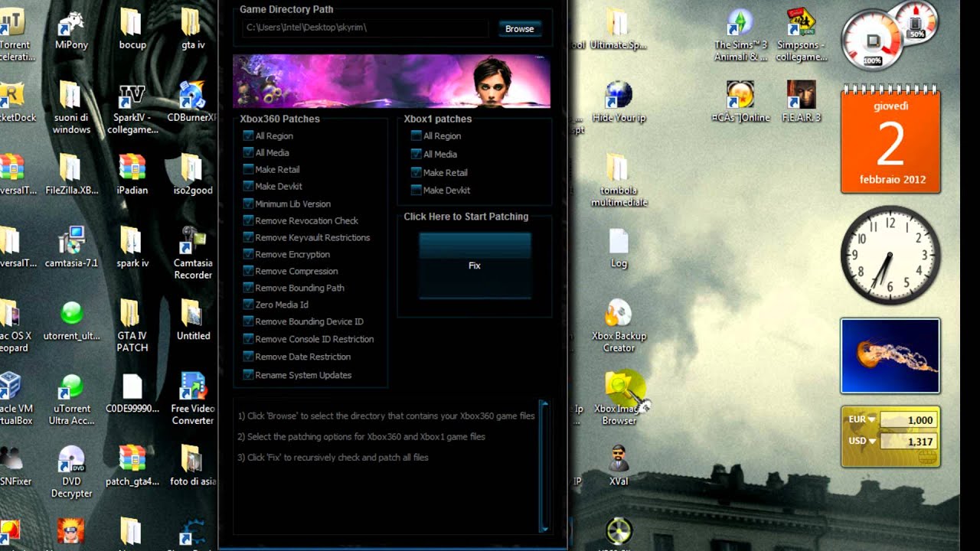Screen dimensions: 980x551
Task: Open the MiPony desktop shortcut
Action: tap(71, 28)
